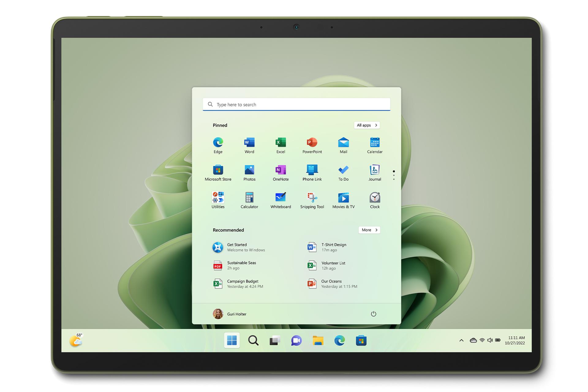This screenshot has width=588, height=392.
Task: Click More recommended items button
Action: pyautogui.click(x=369, y=229)
